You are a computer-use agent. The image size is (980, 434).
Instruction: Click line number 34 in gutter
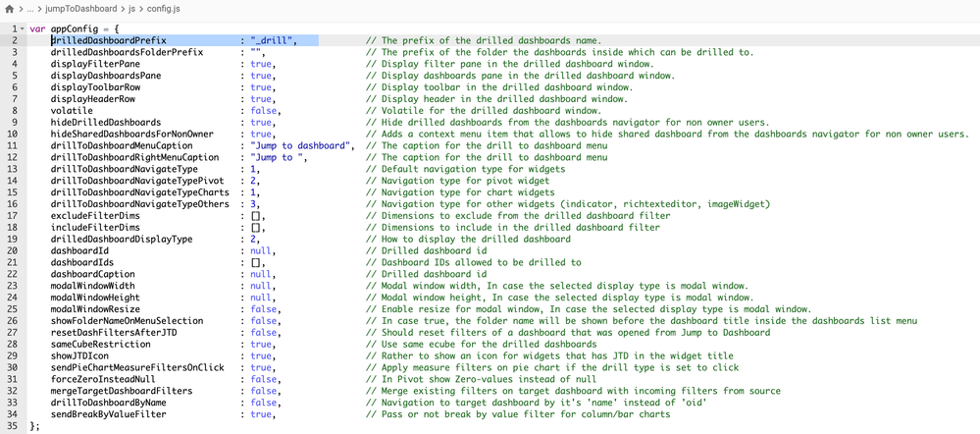point(12,426)
